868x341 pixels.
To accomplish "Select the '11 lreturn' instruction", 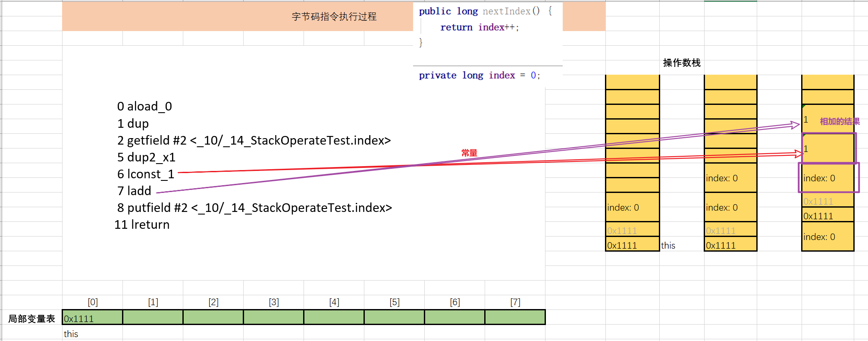I will click(x=142, y=224).
